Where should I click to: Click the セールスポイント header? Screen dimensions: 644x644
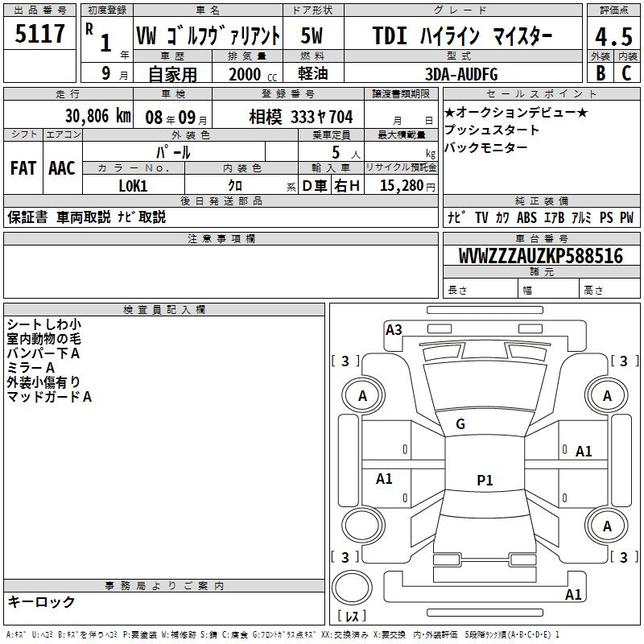tap(541, 93)
